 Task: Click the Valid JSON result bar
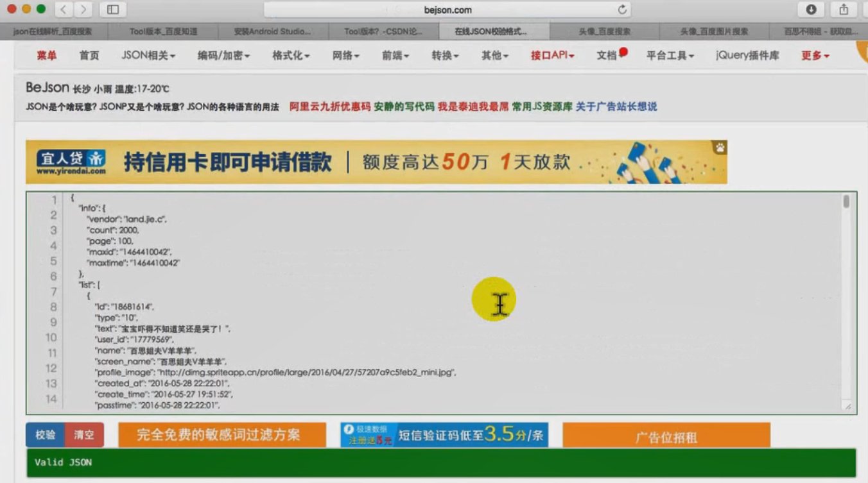[440, 462]
